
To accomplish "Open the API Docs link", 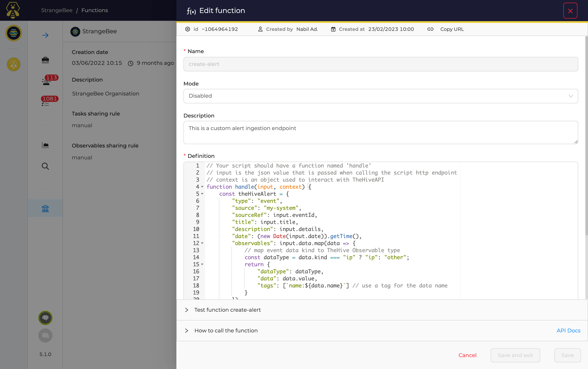I will 568,330.
